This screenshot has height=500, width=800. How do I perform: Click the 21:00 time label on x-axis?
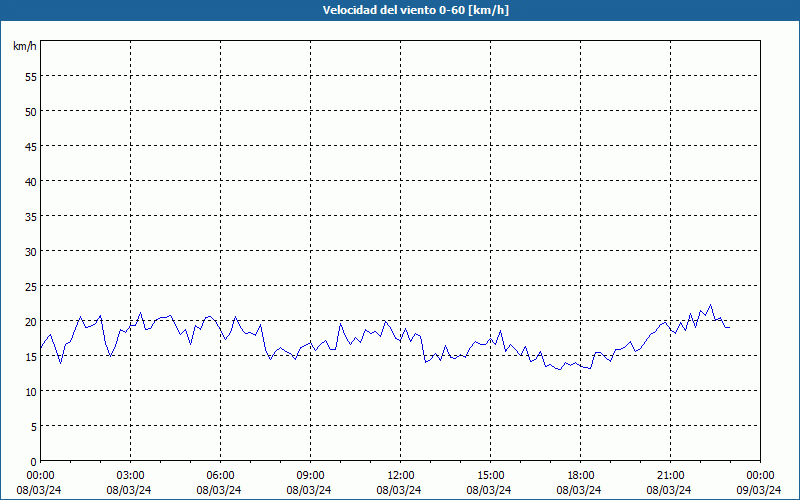tap(670, 476)
